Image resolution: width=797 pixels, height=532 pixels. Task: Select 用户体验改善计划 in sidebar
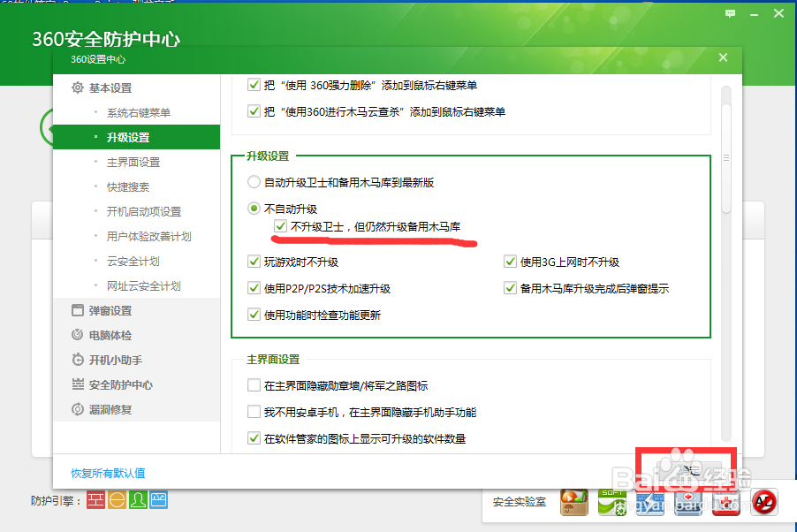(x=149, y=236)
